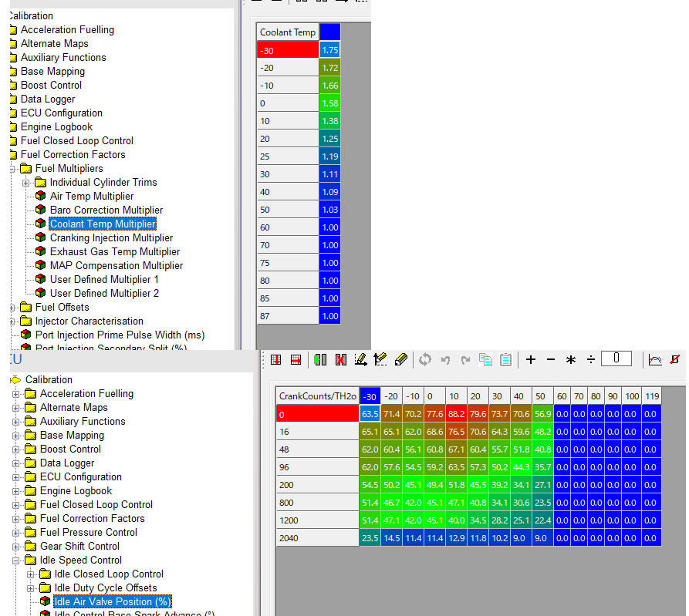Viewport: 689px width, 616px height.
Task: Collapse the Idle Speed Control folder
Action: pos(17,560)
